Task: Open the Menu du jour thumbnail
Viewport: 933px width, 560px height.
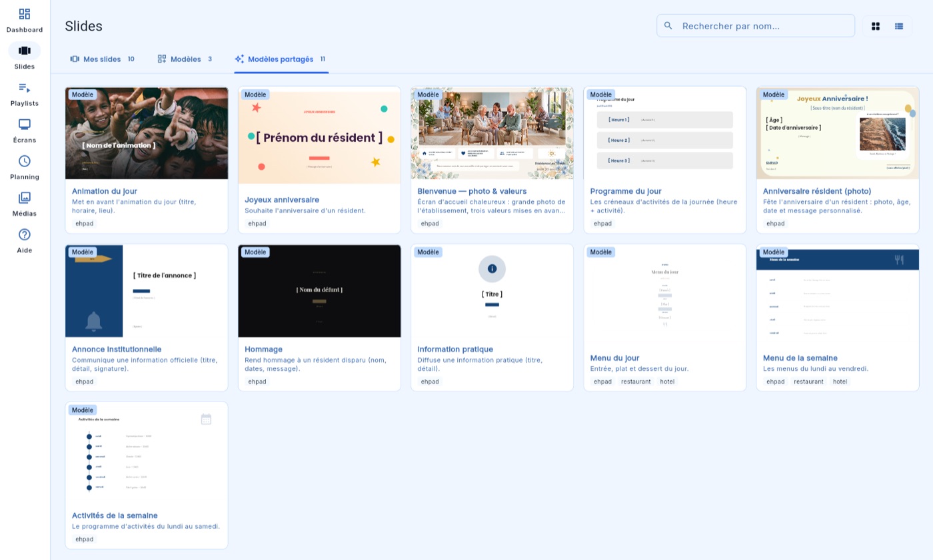Action: tap(664, 295)
